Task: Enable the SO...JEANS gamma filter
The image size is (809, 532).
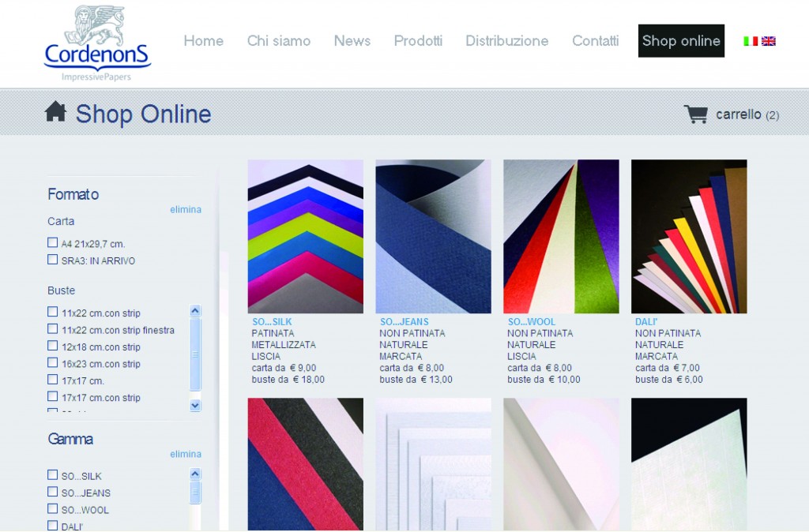Action: [x=53, y=493]
